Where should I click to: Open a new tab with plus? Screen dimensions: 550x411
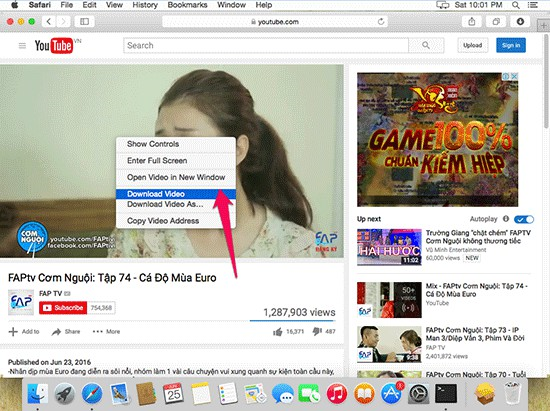click(543, 26)
